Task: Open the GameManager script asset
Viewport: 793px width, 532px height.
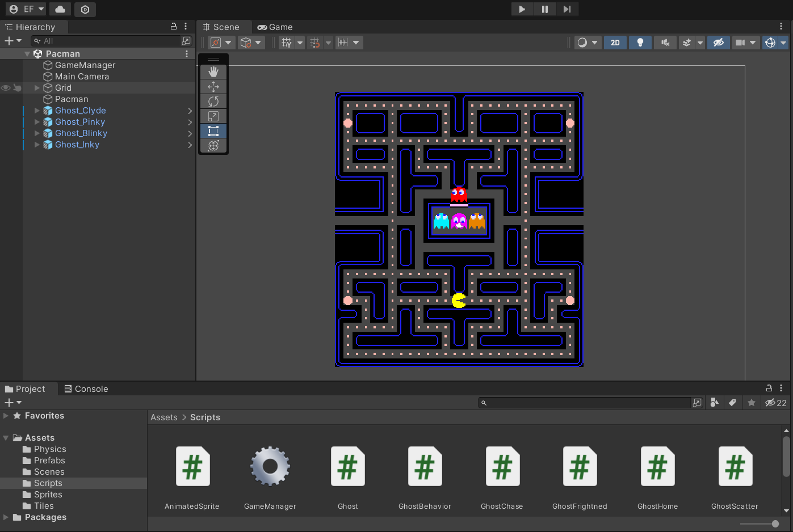Action: [x=270, y=466]
